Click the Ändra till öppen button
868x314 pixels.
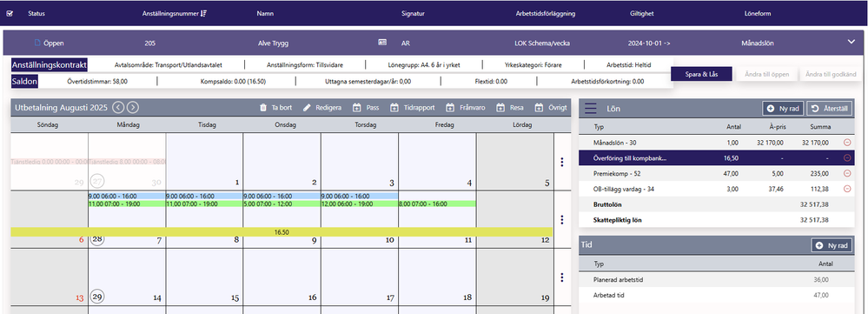click(x=766, y=74)
